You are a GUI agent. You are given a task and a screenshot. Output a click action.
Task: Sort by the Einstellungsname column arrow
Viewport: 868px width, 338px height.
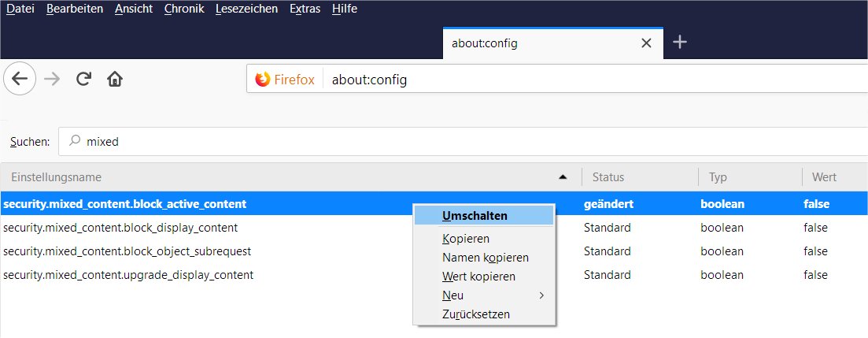(562, 177)
